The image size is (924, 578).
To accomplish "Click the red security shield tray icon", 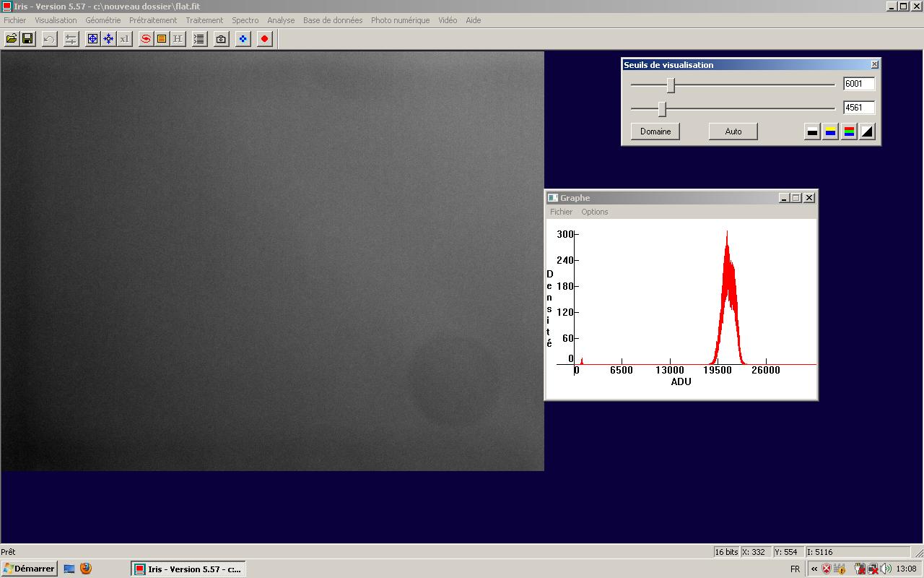I will pyautogui.click(x=827, y=569).
